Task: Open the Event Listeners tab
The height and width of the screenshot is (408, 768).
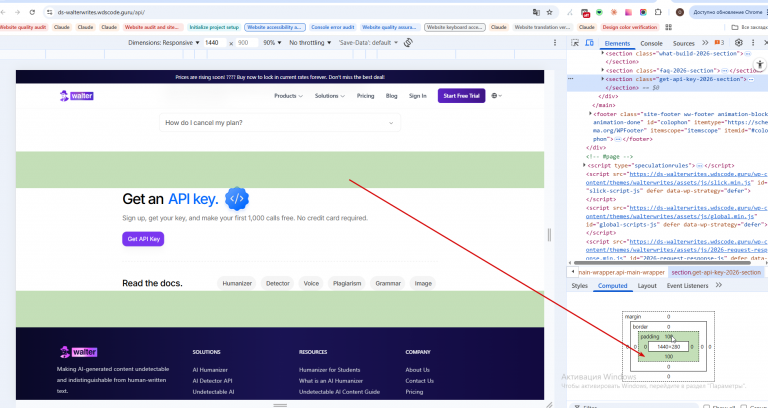Action: pyautogui.click(x=687, y=286)
